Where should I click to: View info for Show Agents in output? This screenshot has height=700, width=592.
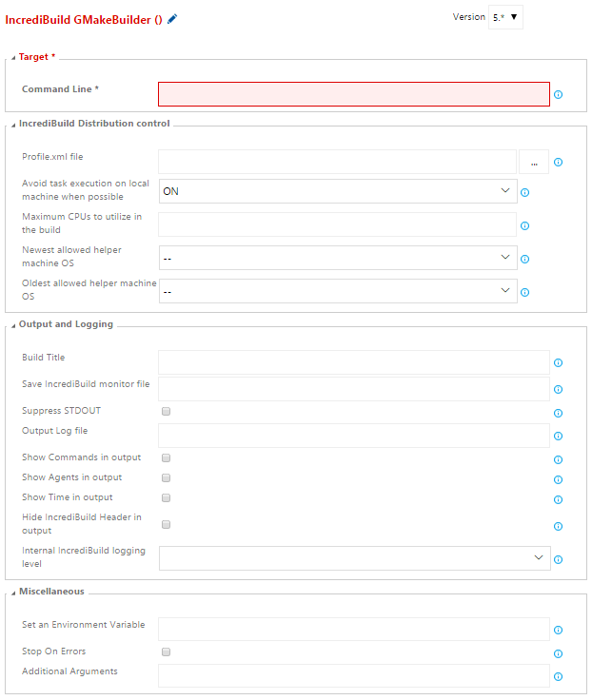(558, 479)
